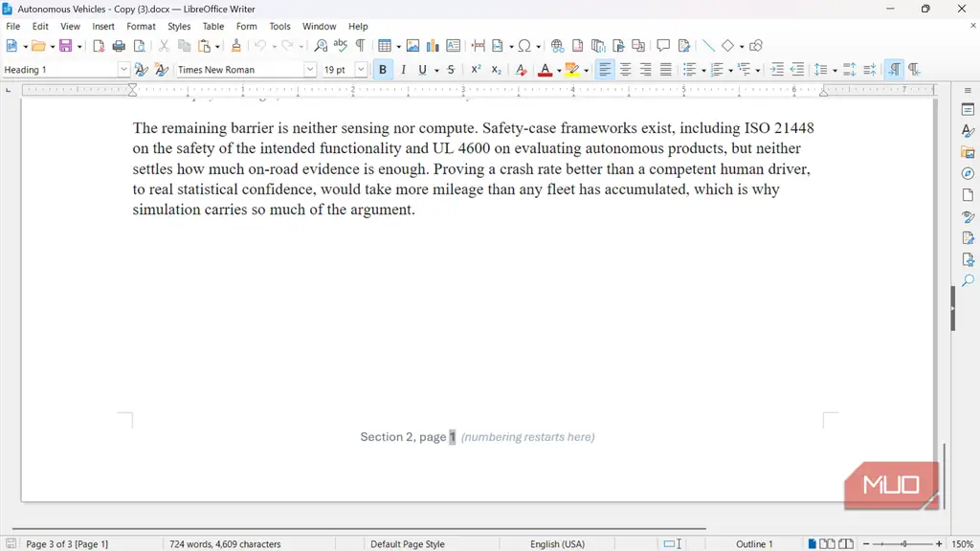Click the New document icon
Image resolution: width=980 pixels, height=551 pixels.
[11, 46]
